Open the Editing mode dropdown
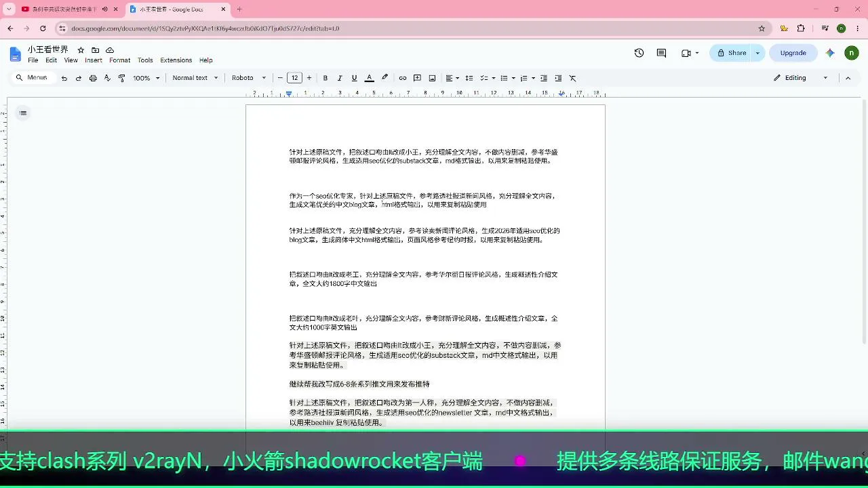The width and height of the screenshot is (868, 488). click(x=801, y=78)
